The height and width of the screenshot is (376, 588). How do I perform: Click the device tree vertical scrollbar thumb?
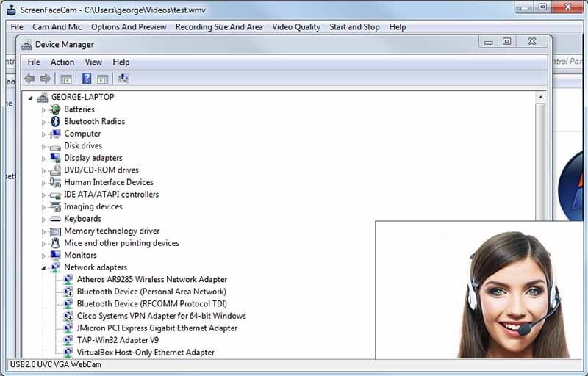(540, 162)
